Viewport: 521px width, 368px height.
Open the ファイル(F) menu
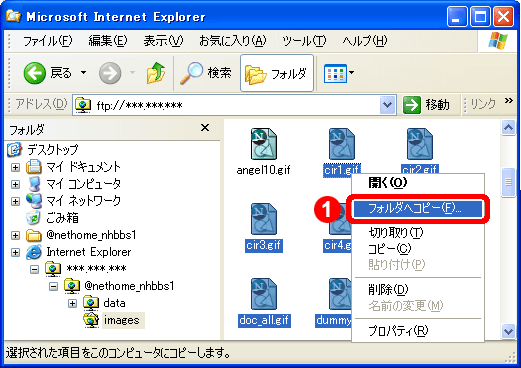pyautogui.click(x=47, y=41)
